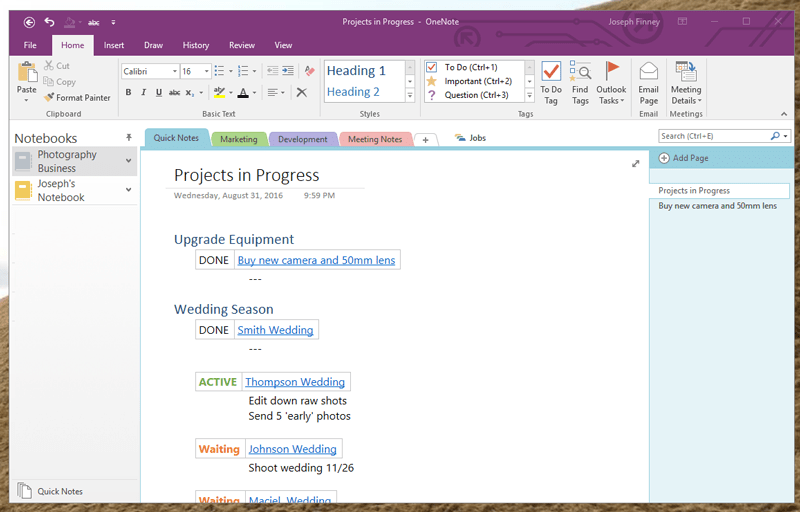
Task: Expand Joseph's Notebook chevron
Action: 129,190
